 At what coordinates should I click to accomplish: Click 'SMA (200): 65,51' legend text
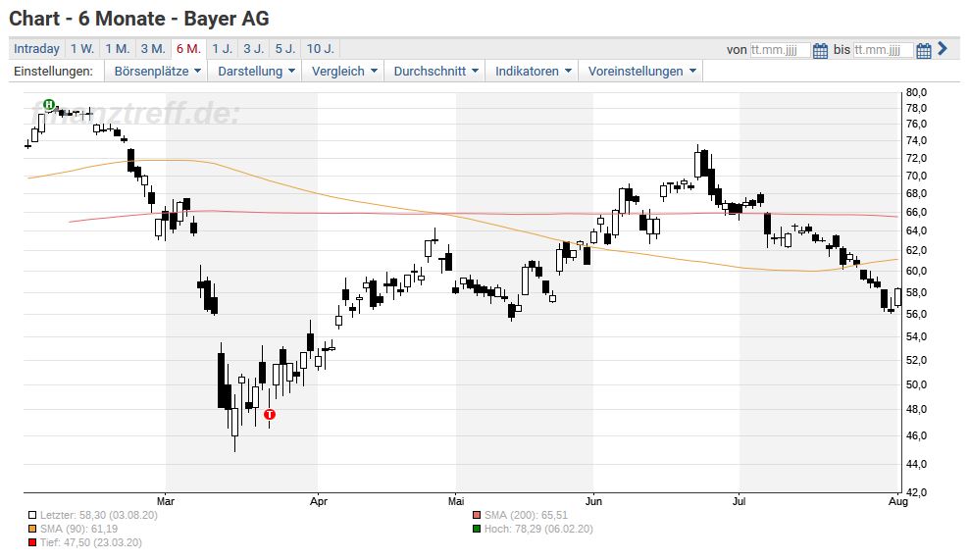pos(526,515)
